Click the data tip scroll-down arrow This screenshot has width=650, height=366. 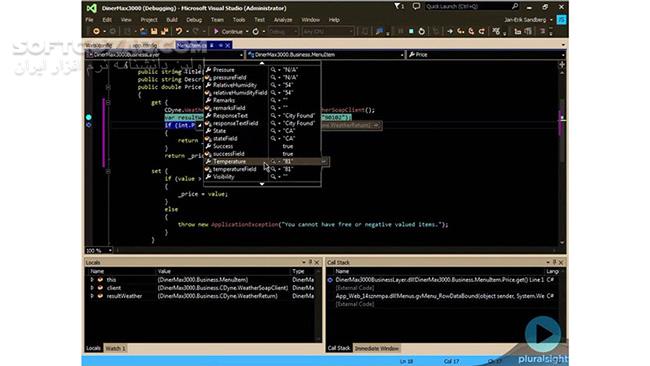(262, 184)
